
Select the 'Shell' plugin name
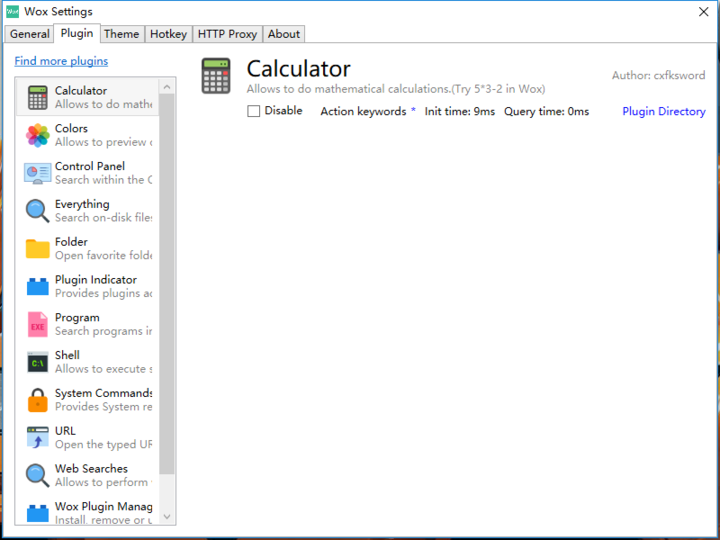point(67,355)
